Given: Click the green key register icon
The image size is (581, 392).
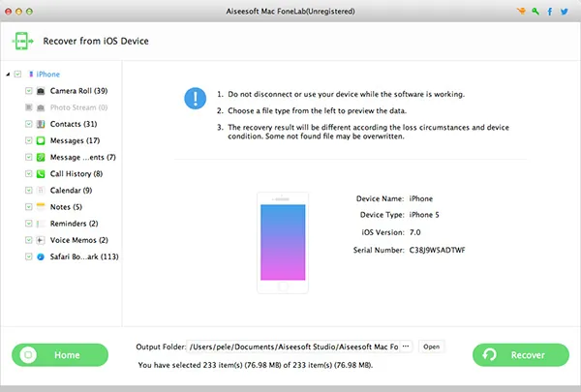Looking at the screenshot, I should tap(535, 11).
